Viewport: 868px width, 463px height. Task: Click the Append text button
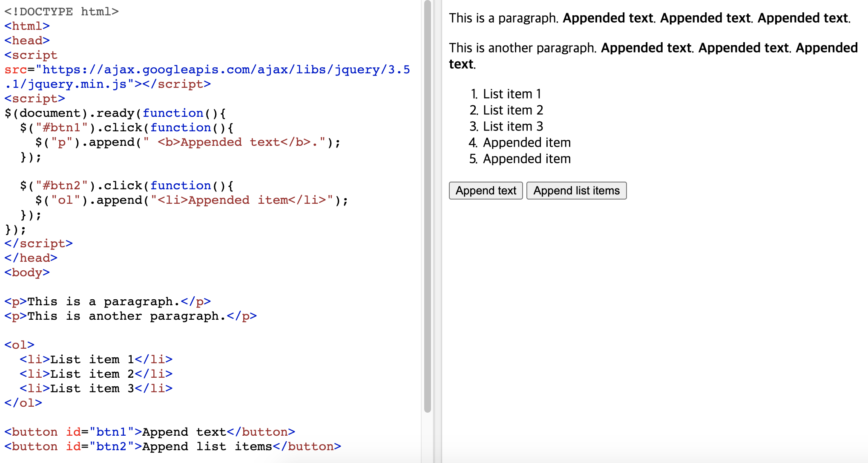pyautogui.click(x=486, y=191)
